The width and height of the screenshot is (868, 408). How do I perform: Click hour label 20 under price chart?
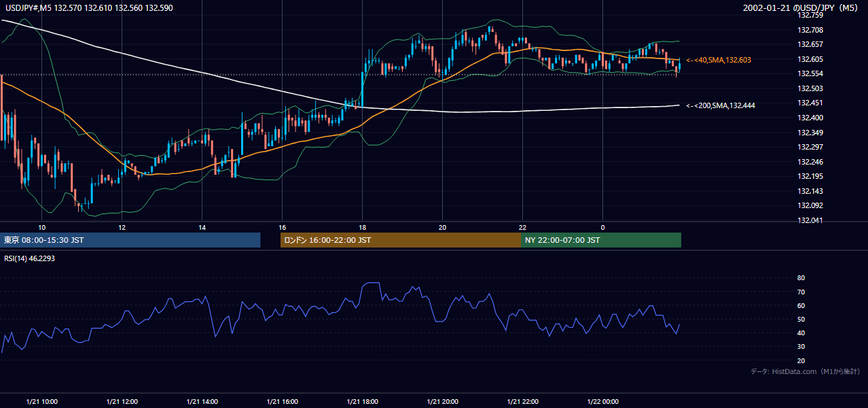tap(443, 227)
